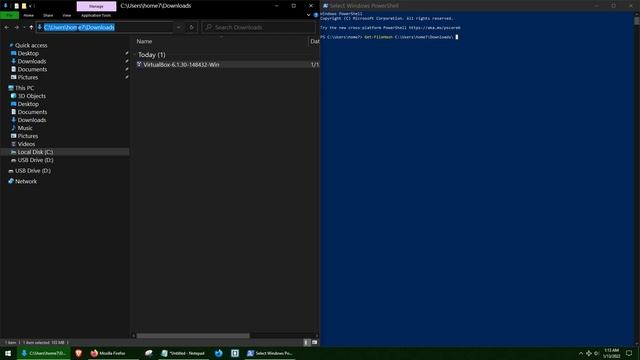Select This PC in navigation pane
This screenshot has width=640, height=360.
click(24, 88)
